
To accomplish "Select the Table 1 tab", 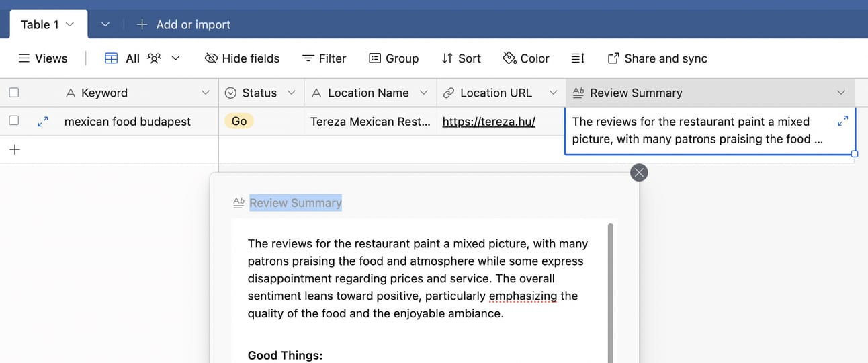I will pos(48,24).
